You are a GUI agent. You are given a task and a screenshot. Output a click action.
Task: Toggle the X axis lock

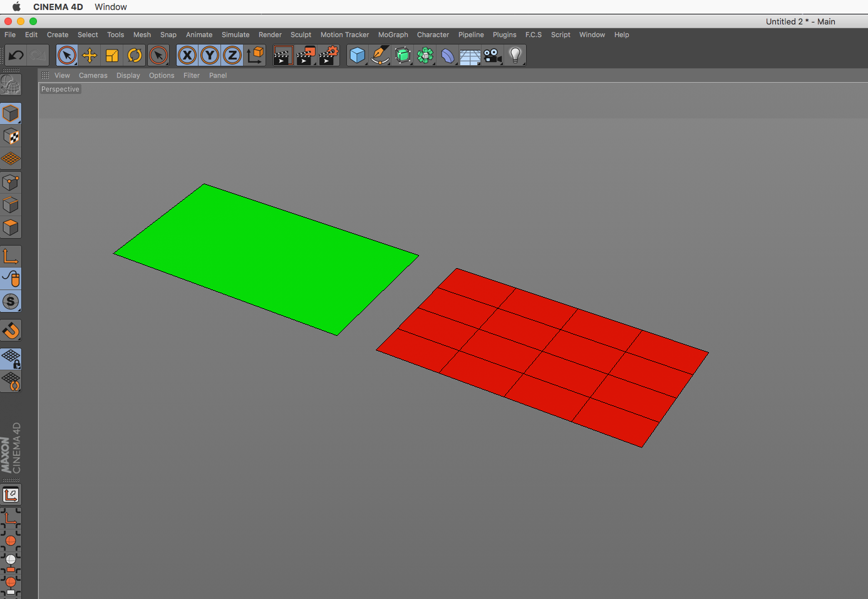tap(187, 55)
